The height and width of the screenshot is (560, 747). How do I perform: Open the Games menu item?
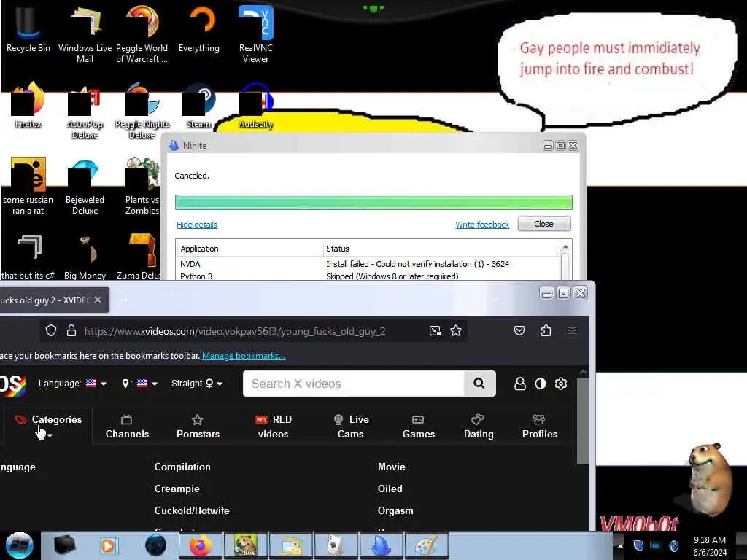[419, 427]
